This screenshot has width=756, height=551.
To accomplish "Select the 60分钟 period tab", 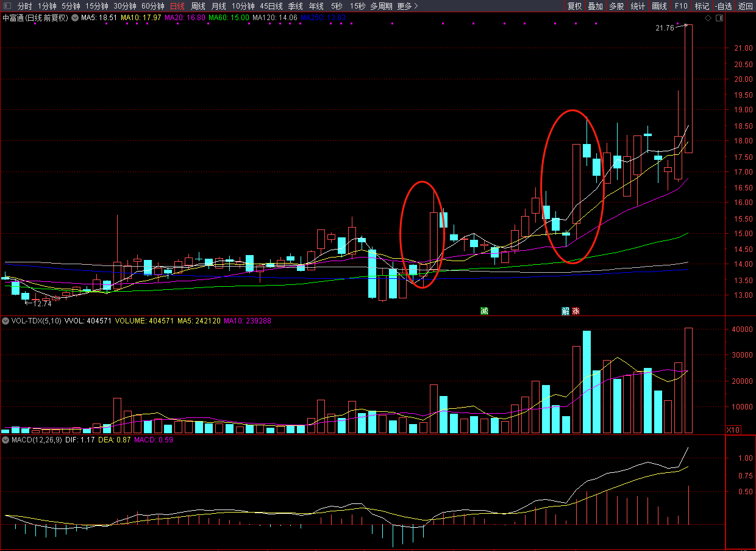I will (x=153, y=6).
